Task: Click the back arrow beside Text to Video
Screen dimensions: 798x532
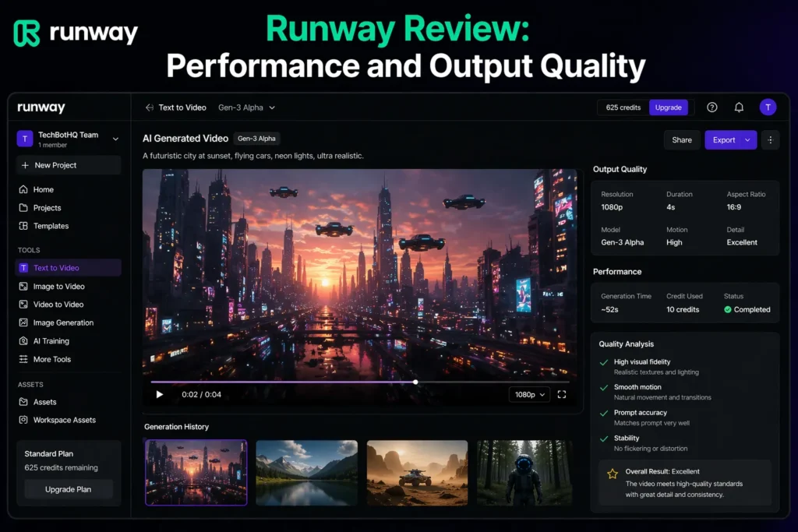Action: pyautogui.click(x=150, y=107)
